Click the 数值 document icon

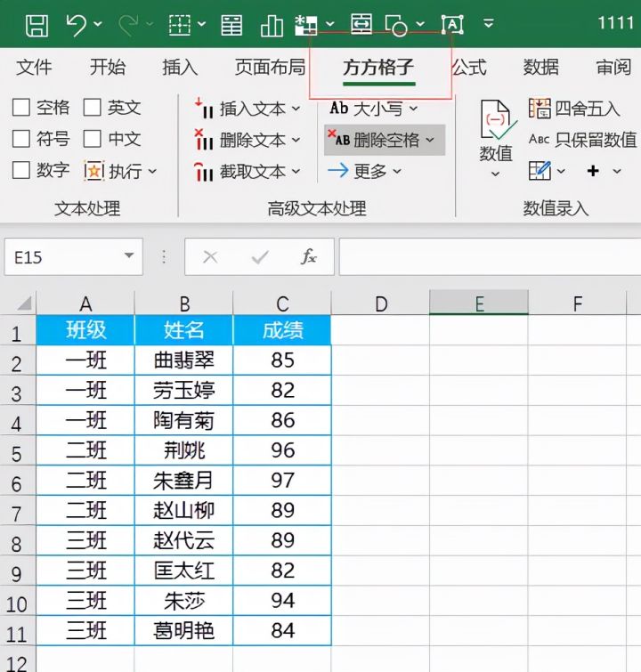[497, 120]
